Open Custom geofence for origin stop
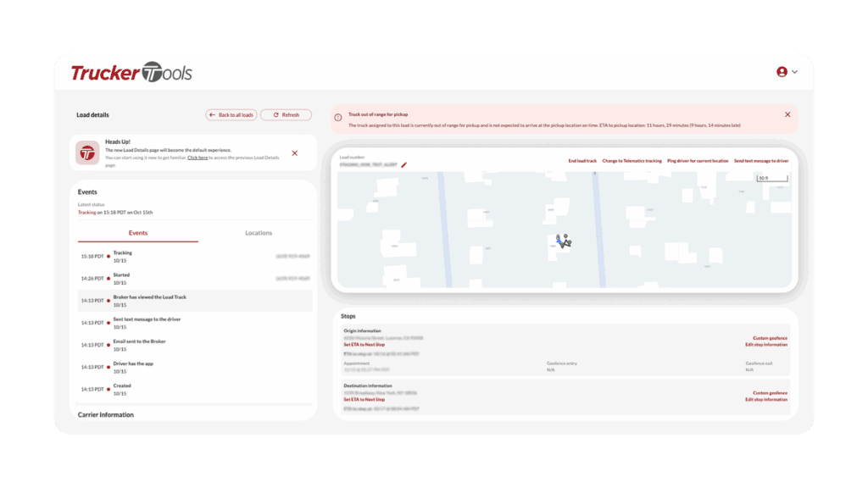868x488 pixels. click(x=770, y=338)
